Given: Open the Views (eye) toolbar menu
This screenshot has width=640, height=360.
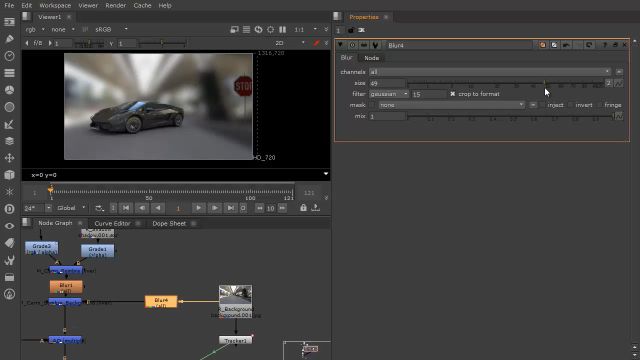Looking at the screenshot, I should pyautogui.click(x=9, y=226).
